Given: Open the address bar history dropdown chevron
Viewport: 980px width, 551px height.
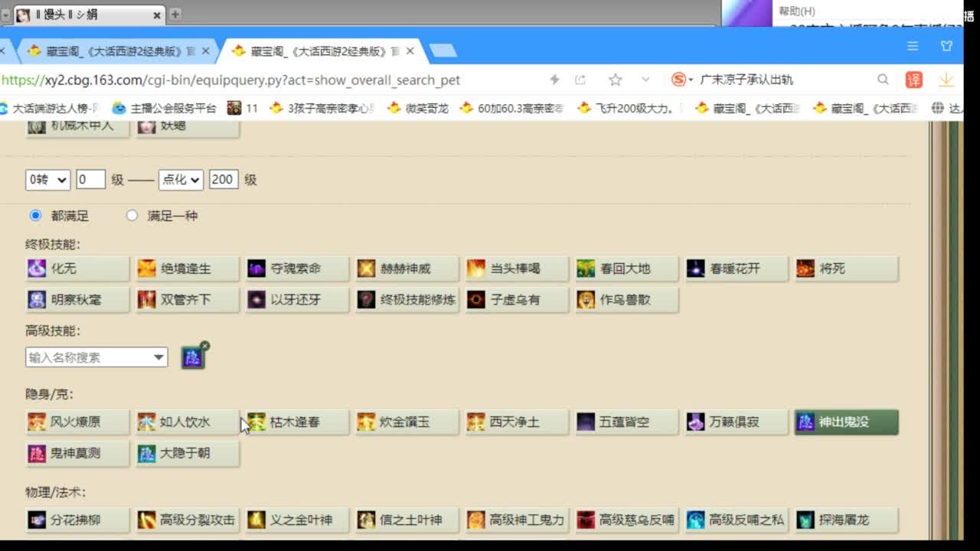Looking at the screenshot, I should coord(645,80).
